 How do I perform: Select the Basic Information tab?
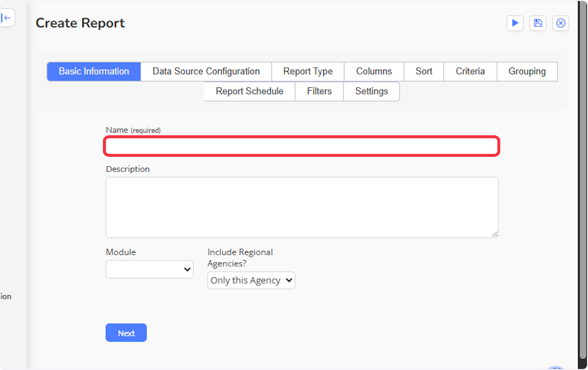click(x=94, y=72)
